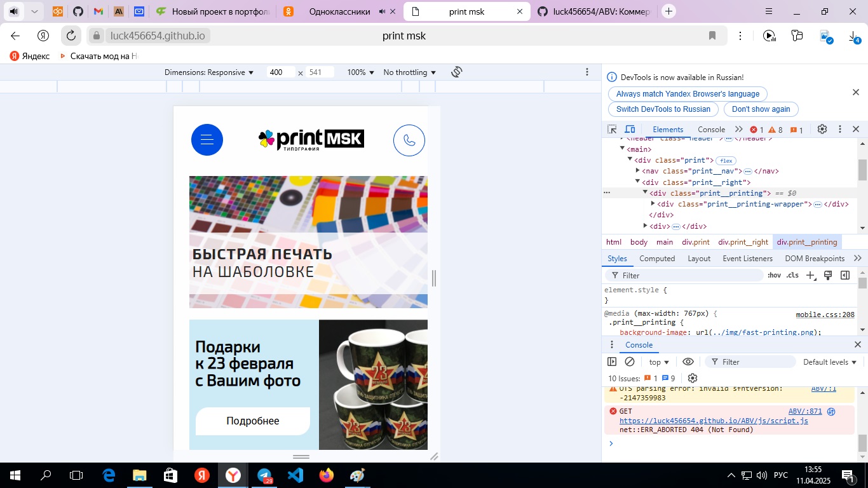The image size is (868, 488).
Task: Open the Computed styles tab
Action: [x=657, y=259]
